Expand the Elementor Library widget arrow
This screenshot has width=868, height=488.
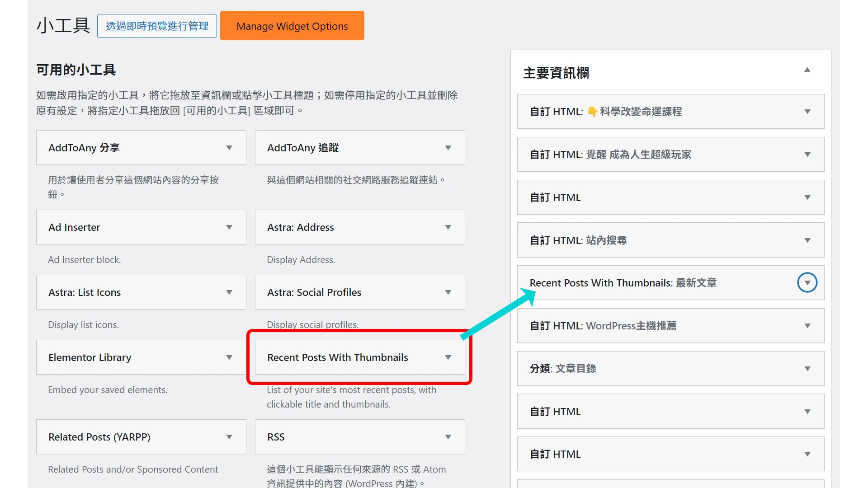[229, 357]
